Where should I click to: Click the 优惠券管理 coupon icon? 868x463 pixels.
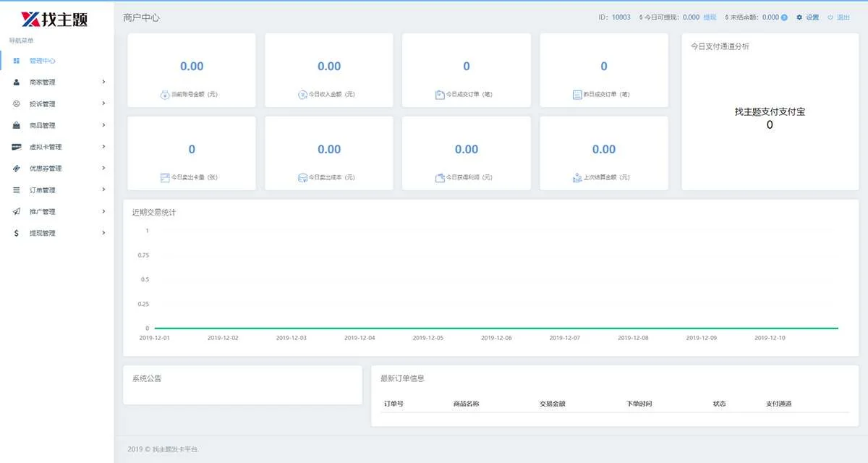17,169
